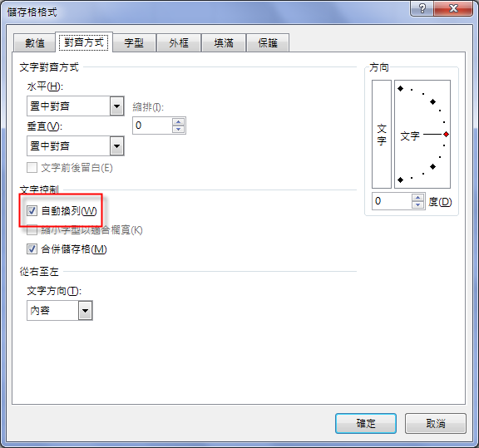This screenshot has width=479, height=448.
Task: Uncheck the 合併儲存格 merge cells checkbox
Action: [x=32, y=249]
